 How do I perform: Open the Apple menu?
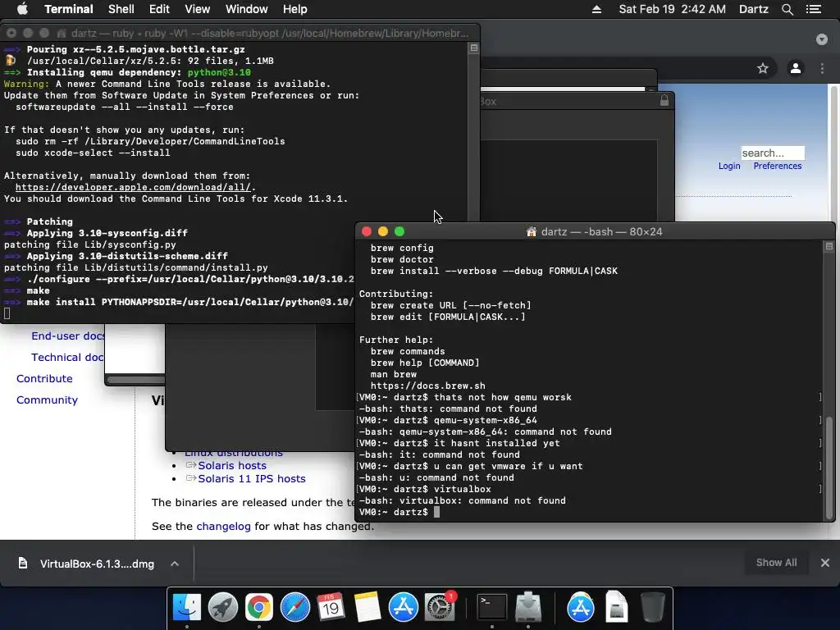pyautogui.click(x=22, y=9)
